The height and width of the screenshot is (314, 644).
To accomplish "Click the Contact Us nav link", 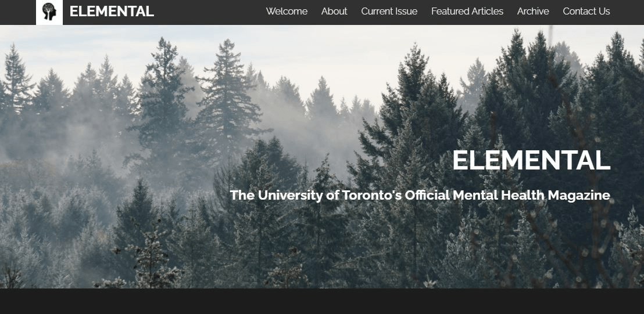I will [x=586, y=12].
